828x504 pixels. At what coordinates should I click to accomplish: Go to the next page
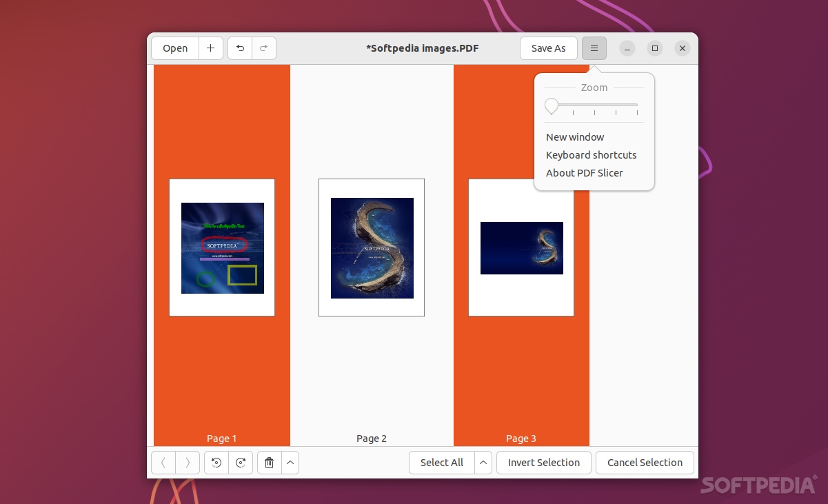(187, 462)
